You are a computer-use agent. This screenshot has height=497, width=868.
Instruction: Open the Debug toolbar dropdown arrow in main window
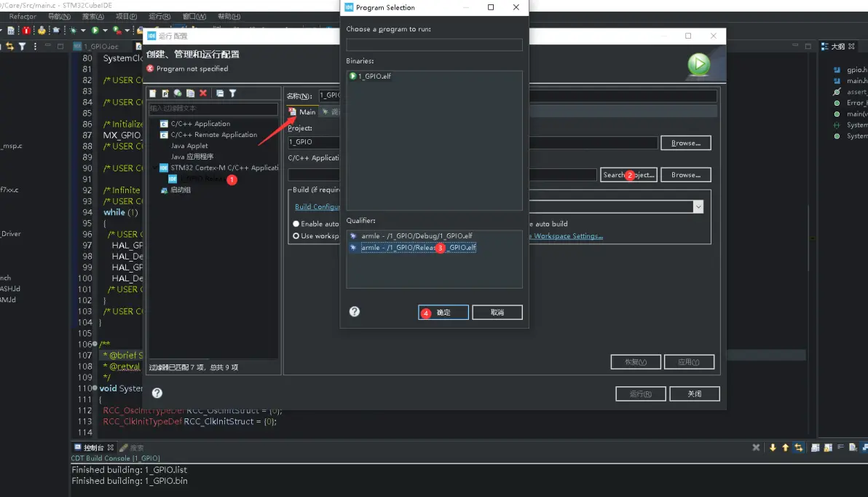tap(83, 30)
